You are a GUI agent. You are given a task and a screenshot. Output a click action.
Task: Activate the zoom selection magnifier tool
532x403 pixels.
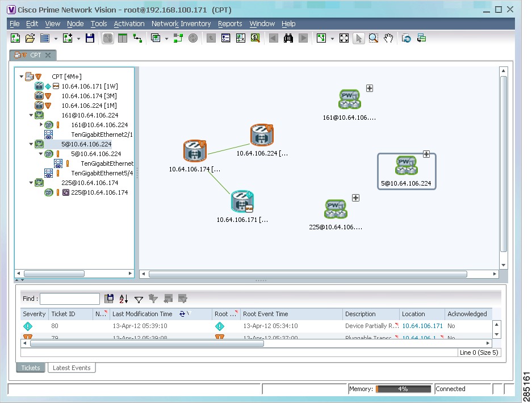click(x=374, y=38)
